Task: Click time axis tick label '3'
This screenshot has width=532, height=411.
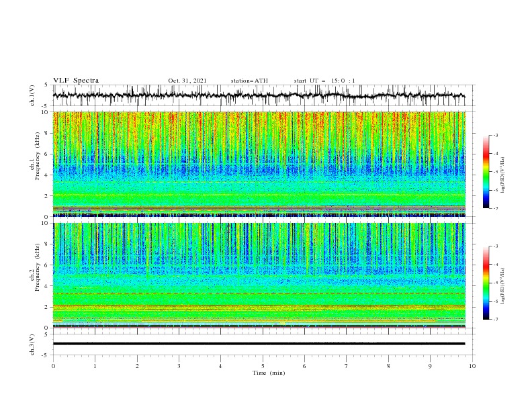Action: pos(179,366)
